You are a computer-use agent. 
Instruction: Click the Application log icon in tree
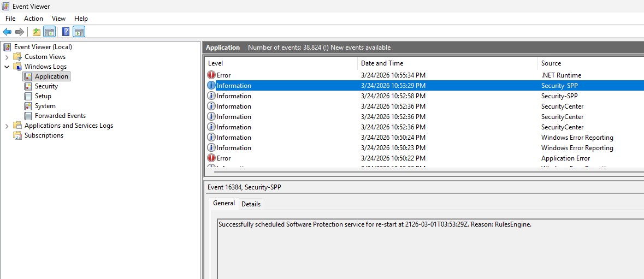[x=28, y=76]
